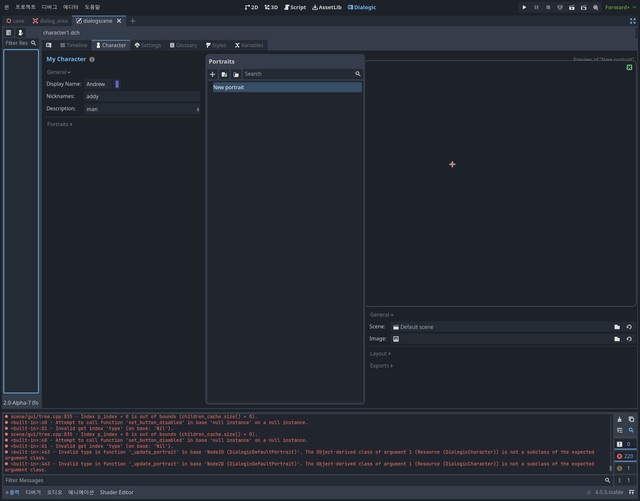Expand the Layout section
This screenshot has width=640, height=501.
(x=380, y=354)
